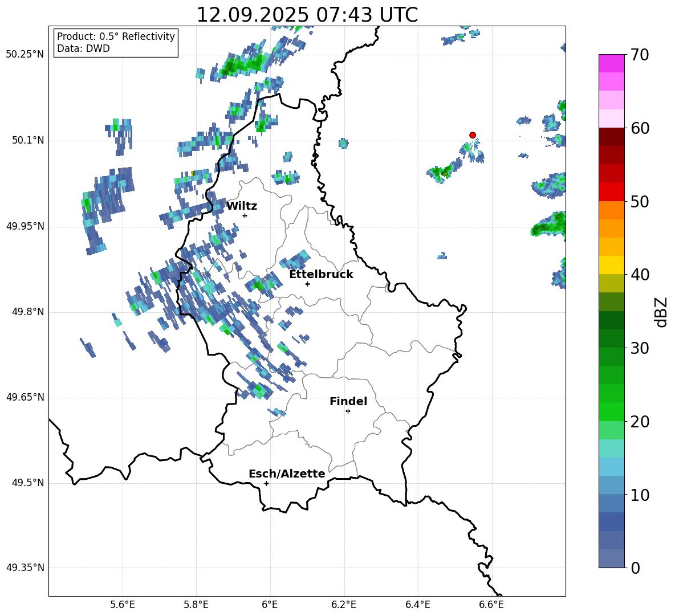
Task: Click the 49.8°N latitude label
Action: 28,312
